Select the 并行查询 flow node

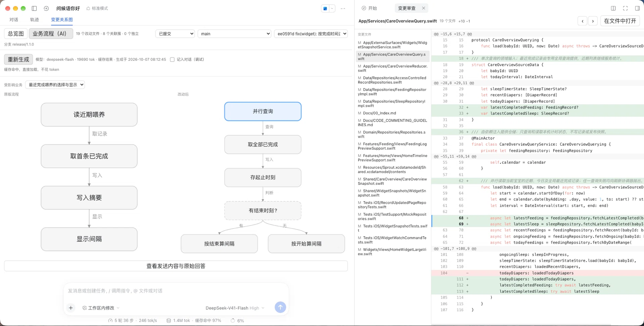[x=263, y=111]
